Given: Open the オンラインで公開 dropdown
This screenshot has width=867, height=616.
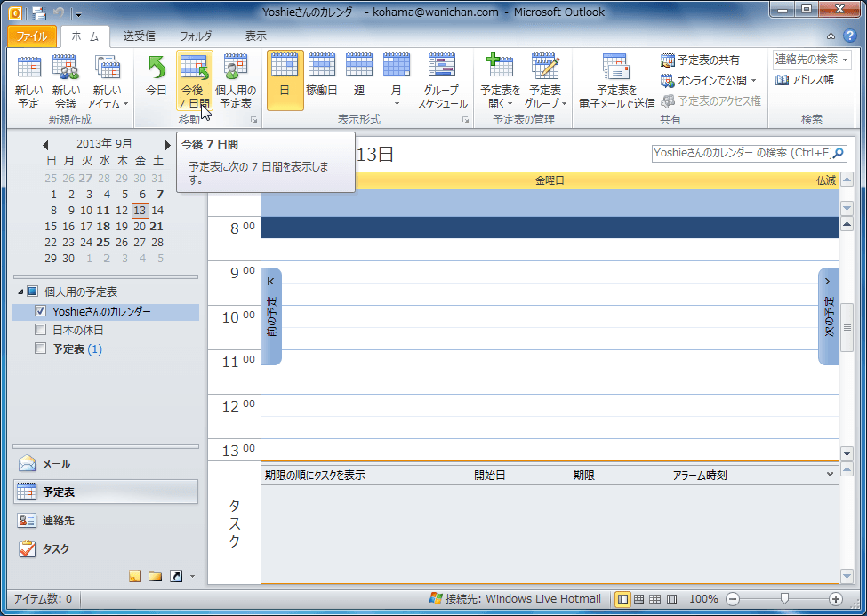Looking at the screenshot, I should click(x=709, y=80).
